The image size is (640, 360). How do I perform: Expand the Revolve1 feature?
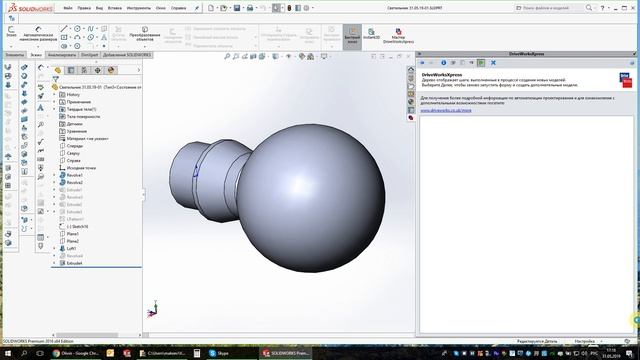pyautogui.click(x=54, y=176)
